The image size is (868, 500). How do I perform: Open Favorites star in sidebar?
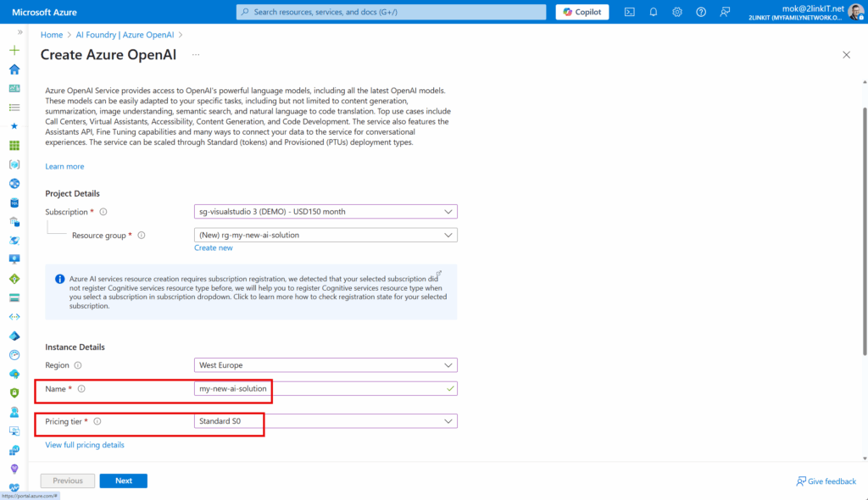[14, 126]
